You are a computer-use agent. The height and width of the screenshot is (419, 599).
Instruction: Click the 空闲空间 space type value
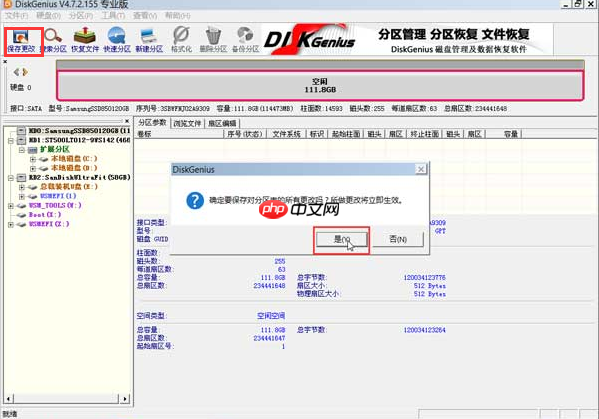click(x=271, y=316)
